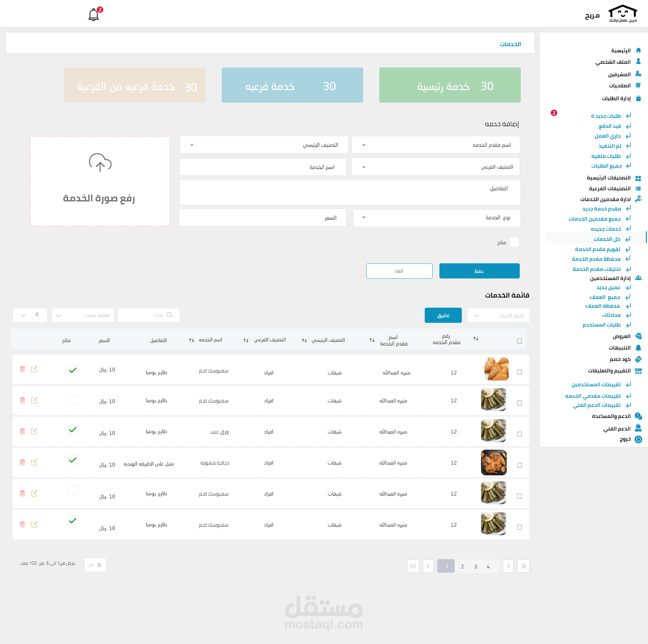Edit the grilled chicken service row

pyautogui.click(x=34, y=462)
